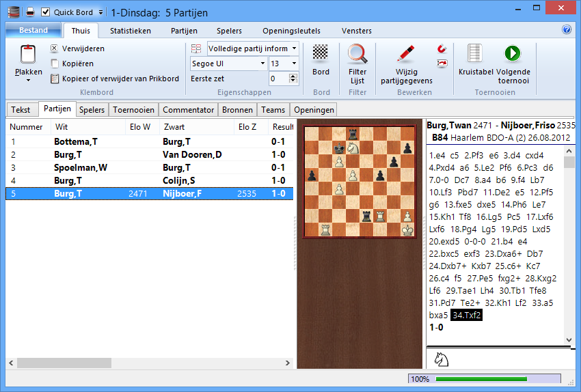
Task: Sort by the Elo W column header
Action: pos(143,127)
